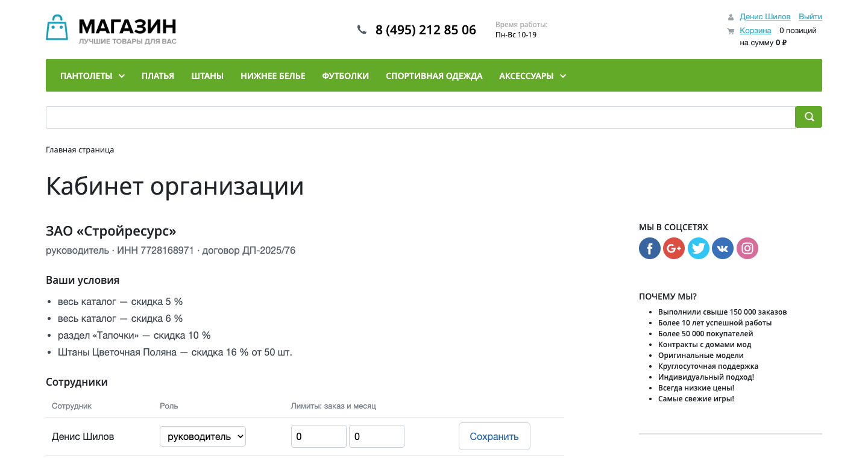Click the order limit input field
The width and height of the screenshot is (868, 458).
pos(319,436)
